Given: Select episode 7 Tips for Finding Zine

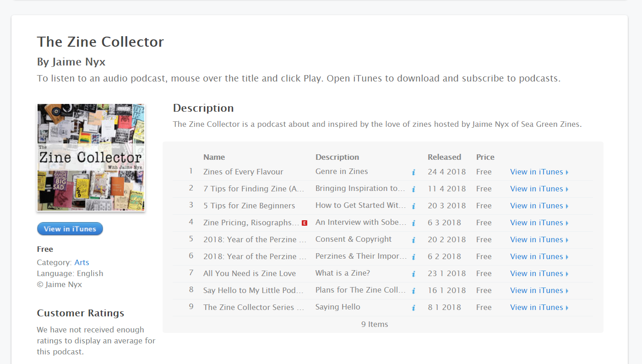Looking at the screenshot, I should [254, 189].
